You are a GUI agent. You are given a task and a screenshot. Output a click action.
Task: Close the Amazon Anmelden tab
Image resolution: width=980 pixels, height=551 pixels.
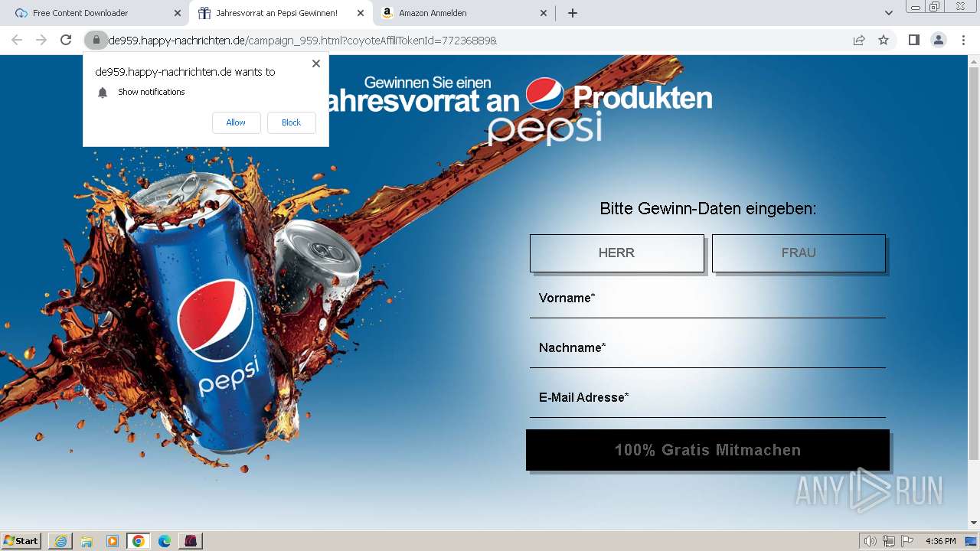click(544, 13)
